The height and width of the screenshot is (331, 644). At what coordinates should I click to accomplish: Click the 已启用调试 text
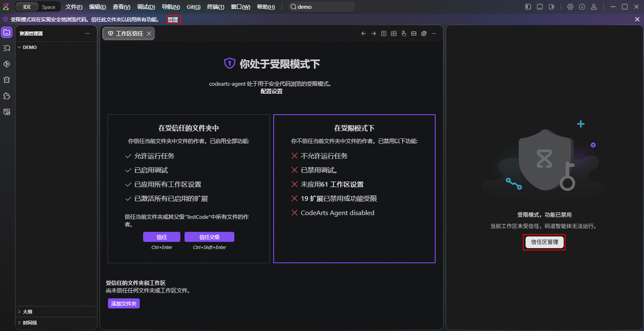[151, 170]
